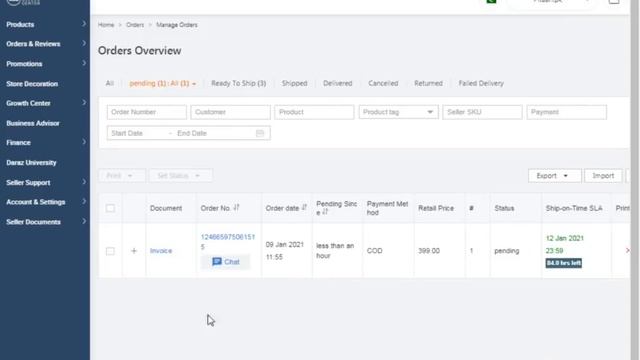The height and width of the screenshot is (360, 640).
Task: Open the pending orders tab dropdown
Action: 162,83
